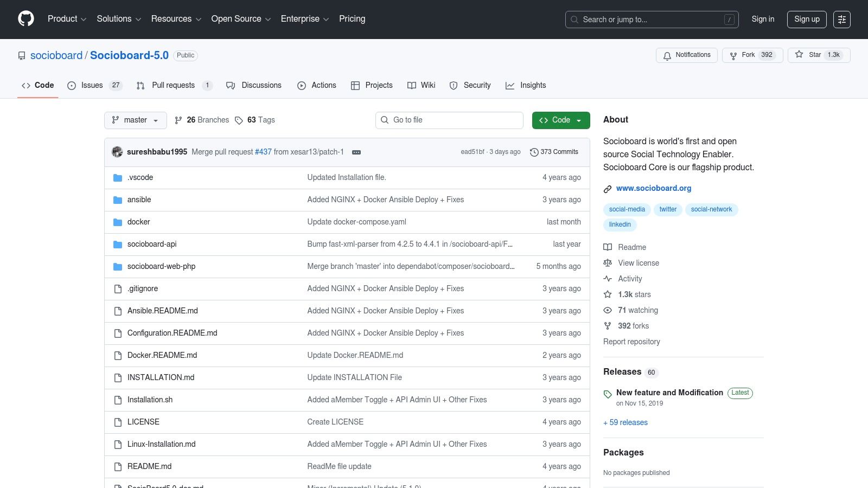Switch to the Actions tab
This screenshot has height=488, width=868.
(x=317, y=86)
